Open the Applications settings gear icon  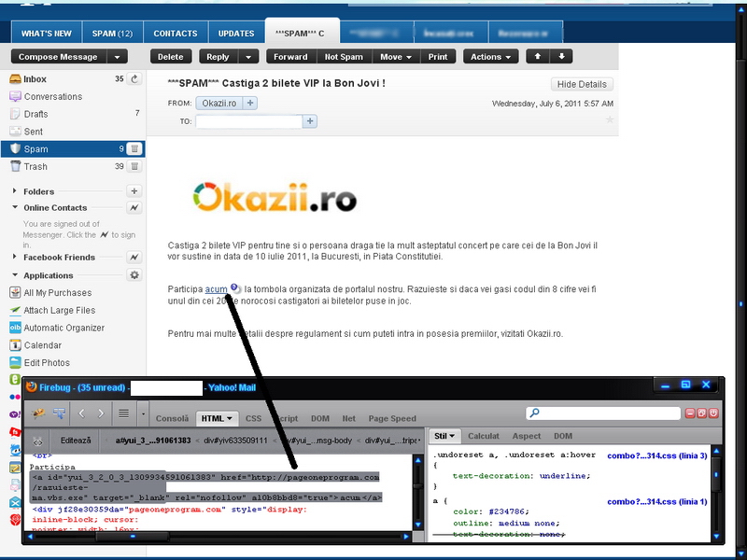click(x=134, y=275)
